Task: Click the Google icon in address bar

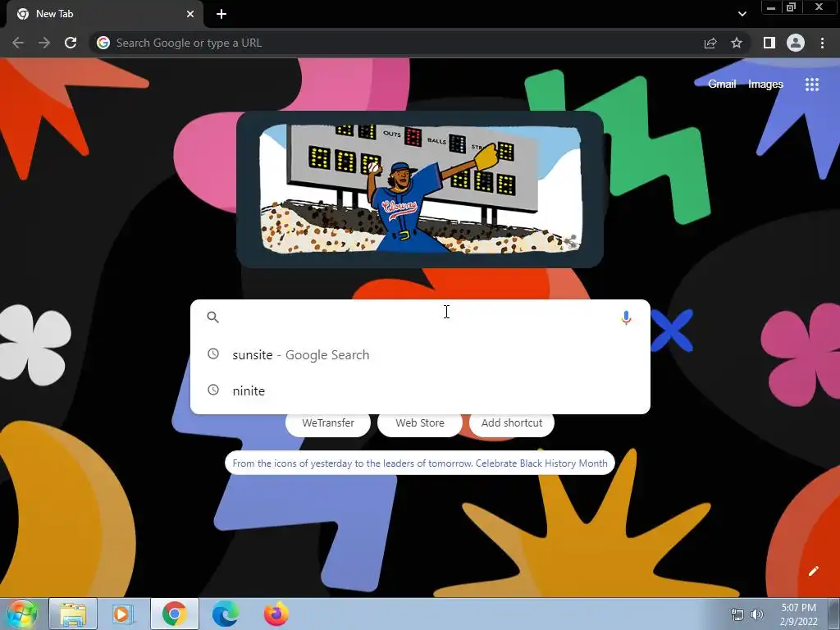Action: [103, 43]
